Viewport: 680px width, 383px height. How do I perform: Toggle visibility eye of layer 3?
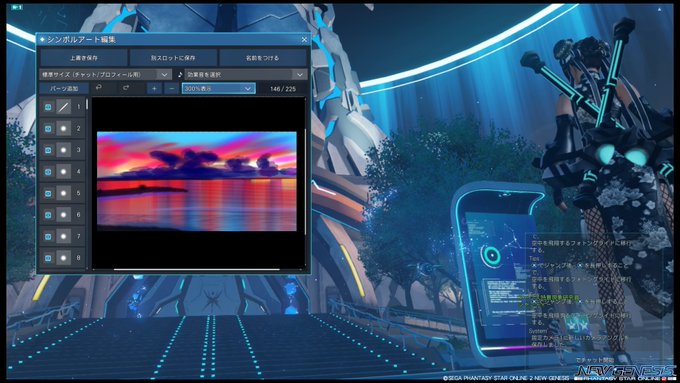pos(48,150)
